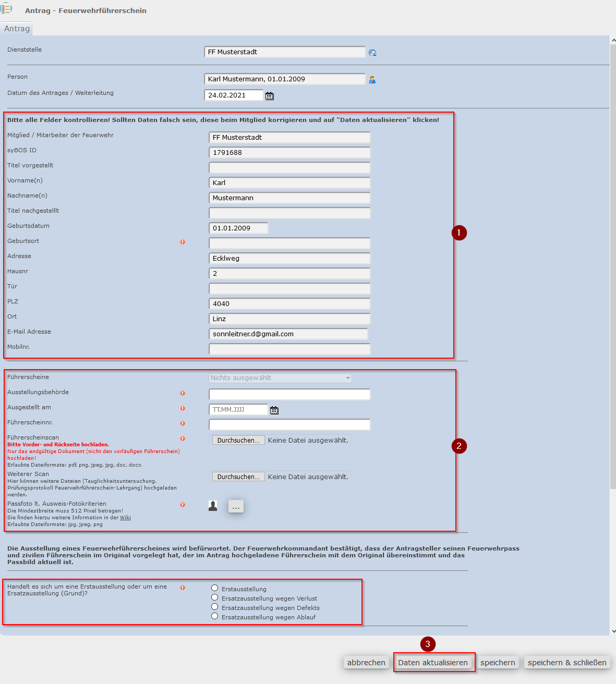Click speichern & schließen button
This screenshot has width=616, height=684.
click(x=567, y=663)
